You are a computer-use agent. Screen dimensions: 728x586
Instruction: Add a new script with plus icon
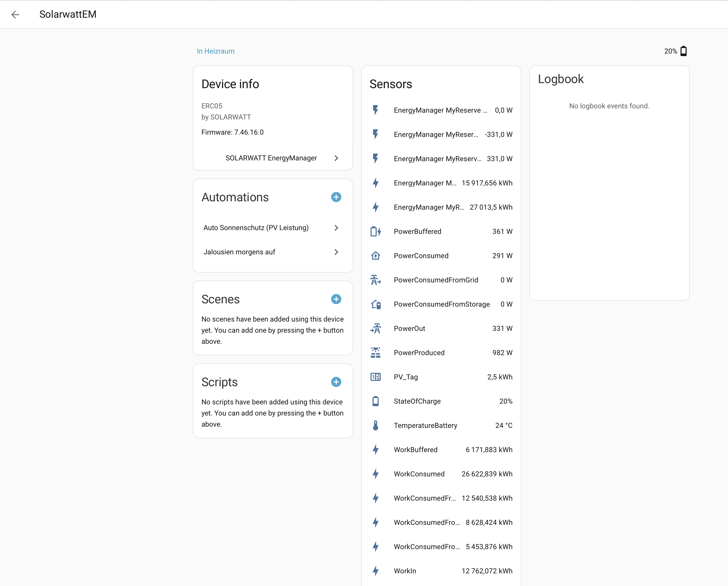[336, 382]
